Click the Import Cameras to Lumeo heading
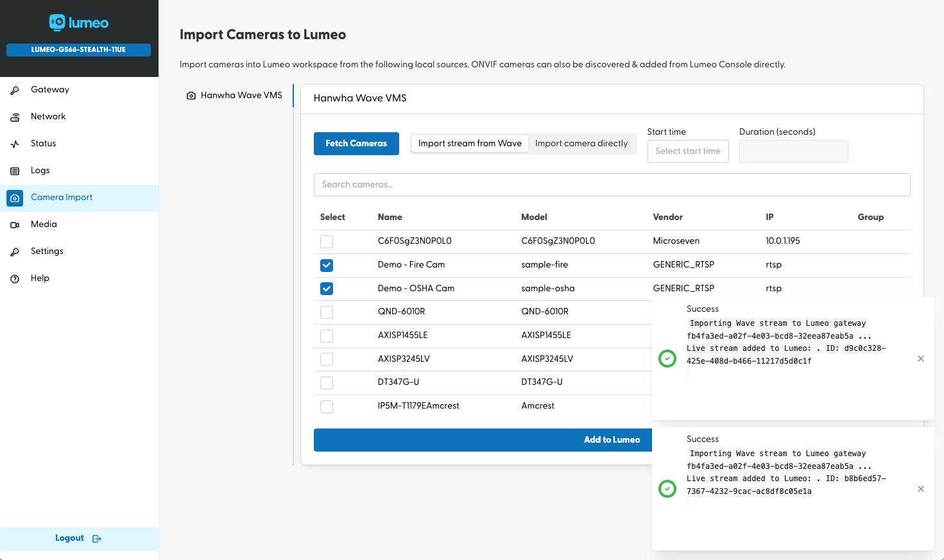This screenshot has height=560, width=944. point(262,35)
